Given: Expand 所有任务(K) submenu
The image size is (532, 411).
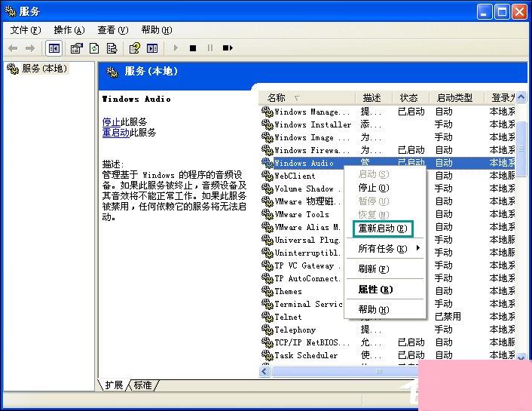Looking at the screenshot, I should point(385,249).
